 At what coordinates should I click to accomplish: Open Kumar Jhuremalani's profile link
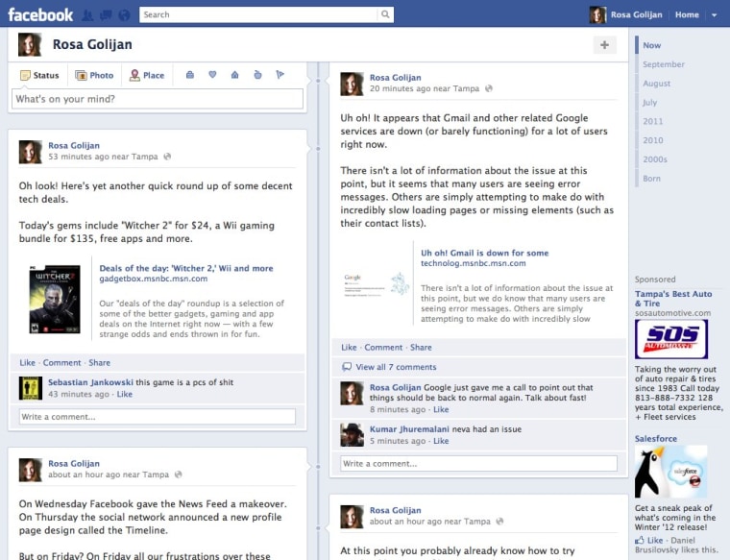(409, 429)
